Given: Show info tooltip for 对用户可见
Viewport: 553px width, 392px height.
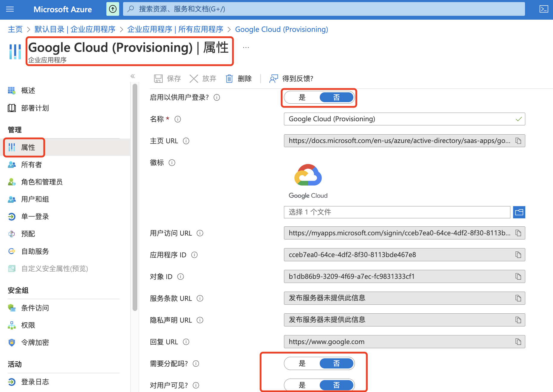Looking at the screenshot, I should (196, 385).
